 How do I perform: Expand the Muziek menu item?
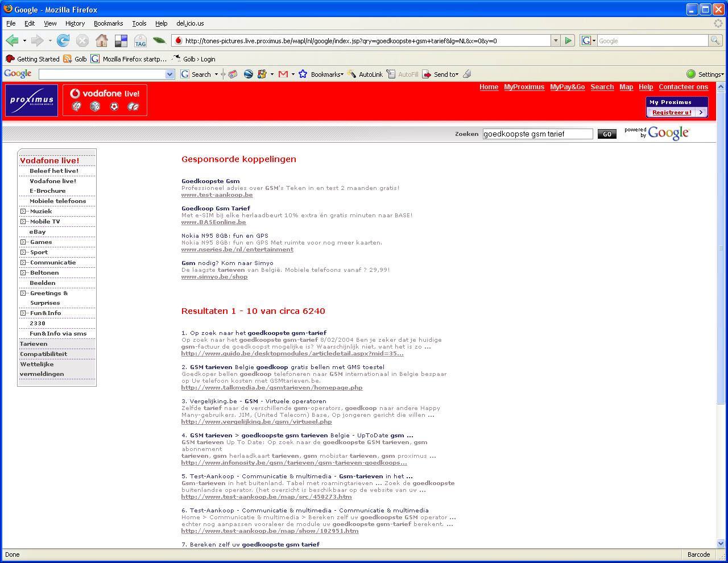coord(23,211)
